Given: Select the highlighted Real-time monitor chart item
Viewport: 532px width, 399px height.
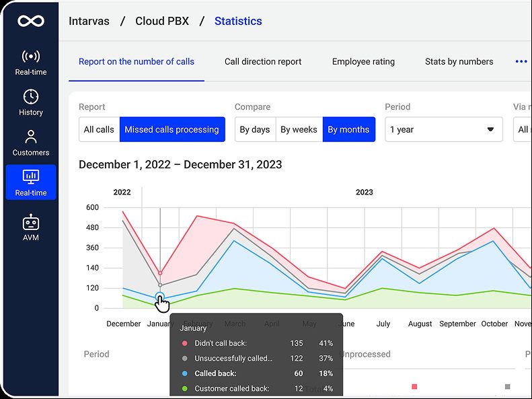Looking at the screenshot, I should (31, 182).
